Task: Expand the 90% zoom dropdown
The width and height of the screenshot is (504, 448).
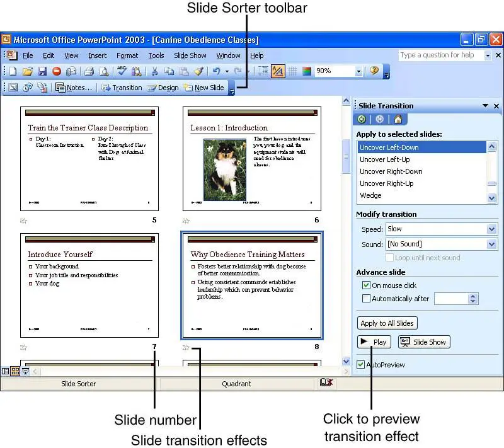Action: point(358,71)
